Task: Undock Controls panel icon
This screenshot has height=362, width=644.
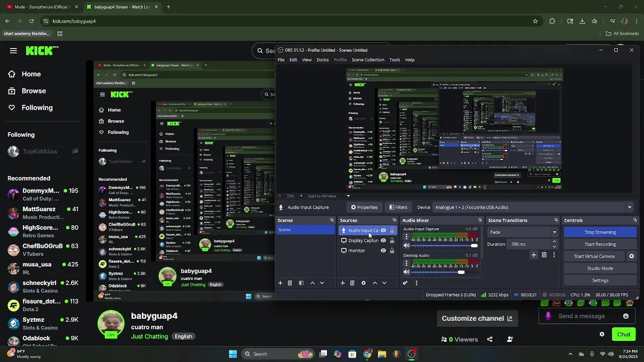Action: tap(634, 220)
